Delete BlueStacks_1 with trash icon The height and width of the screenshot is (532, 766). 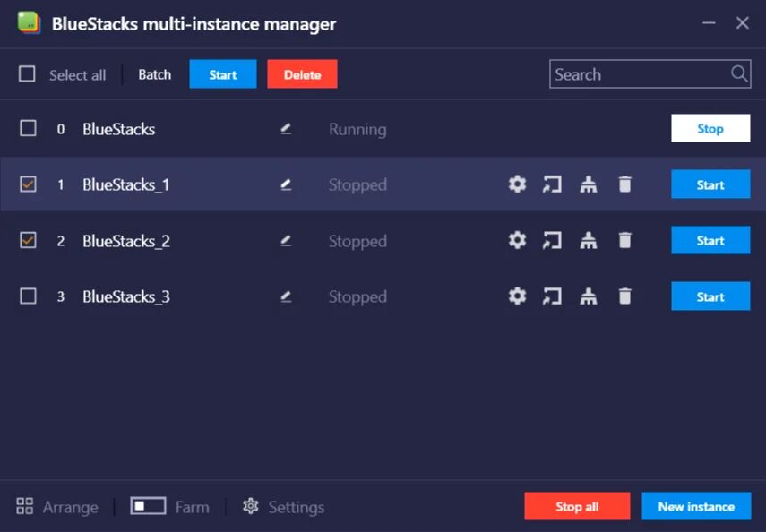tap(624, 184)
